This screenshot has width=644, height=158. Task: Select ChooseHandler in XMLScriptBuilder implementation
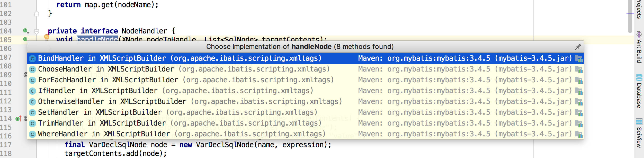(305, 69)
